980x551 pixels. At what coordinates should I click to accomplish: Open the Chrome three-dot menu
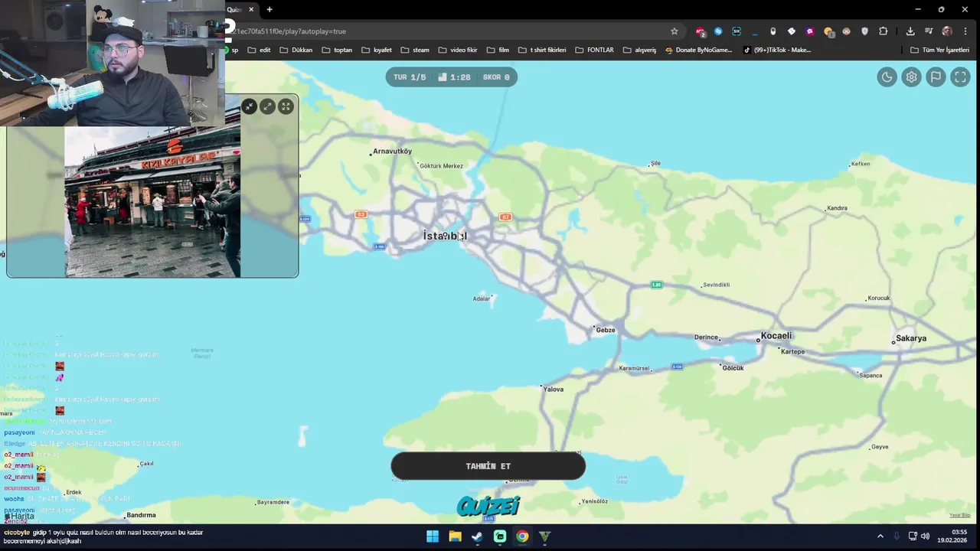tap(965, 31)
